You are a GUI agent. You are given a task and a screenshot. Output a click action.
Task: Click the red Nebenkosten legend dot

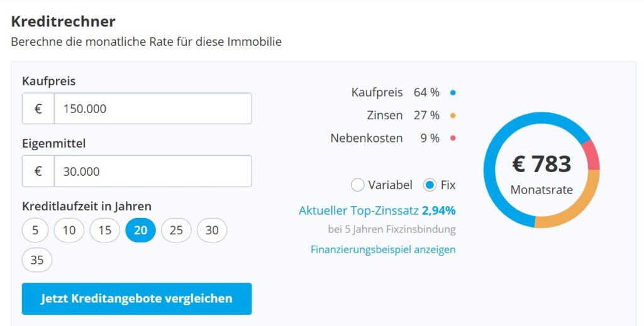pyautogui.click(x=453, y=138)
